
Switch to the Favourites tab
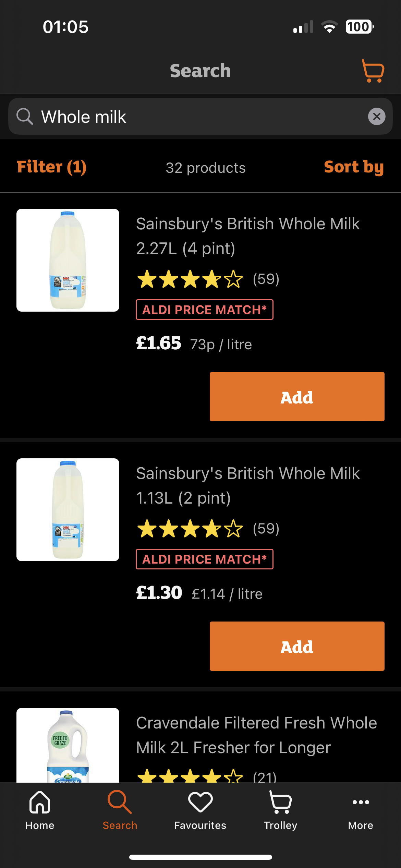click(200, 810)
